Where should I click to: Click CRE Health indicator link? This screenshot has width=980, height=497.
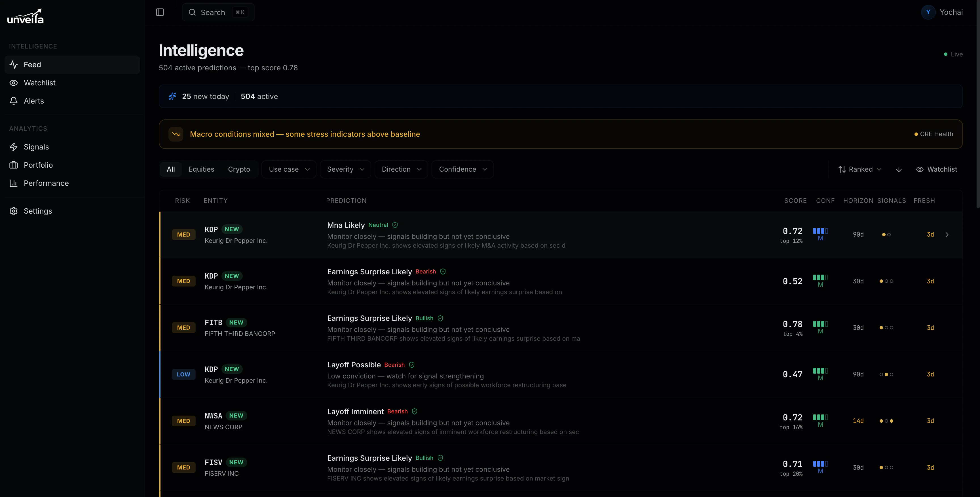[933, 134]
